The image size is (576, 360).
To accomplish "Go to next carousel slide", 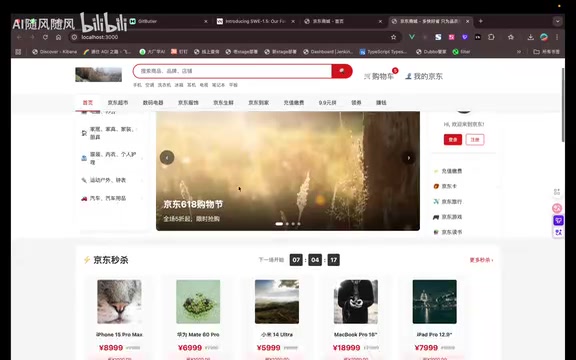I will tap(408, 158).
